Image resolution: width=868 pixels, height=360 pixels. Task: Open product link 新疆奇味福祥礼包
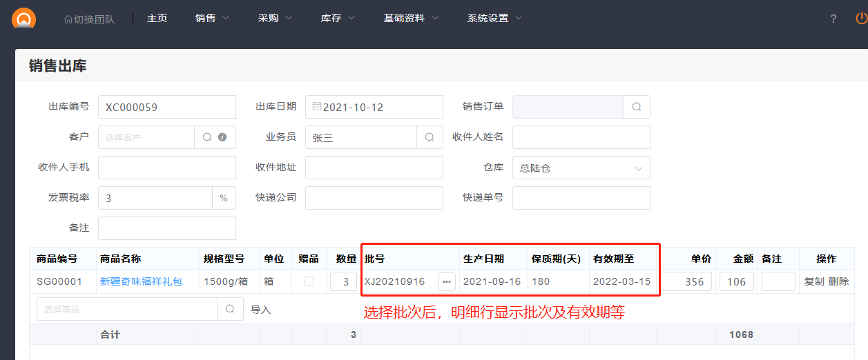pyautogui.click(x=141, y=281)
